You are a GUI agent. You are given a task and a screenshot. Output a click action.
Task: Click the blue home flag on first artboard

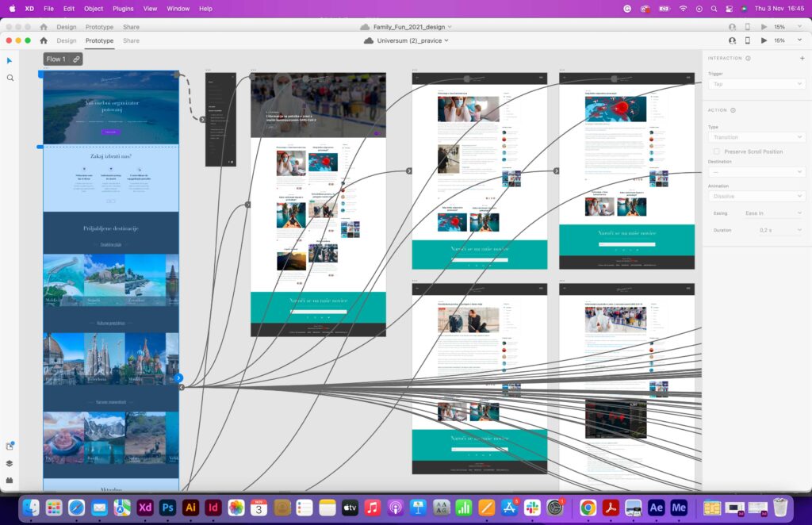(x=40, y=75)
